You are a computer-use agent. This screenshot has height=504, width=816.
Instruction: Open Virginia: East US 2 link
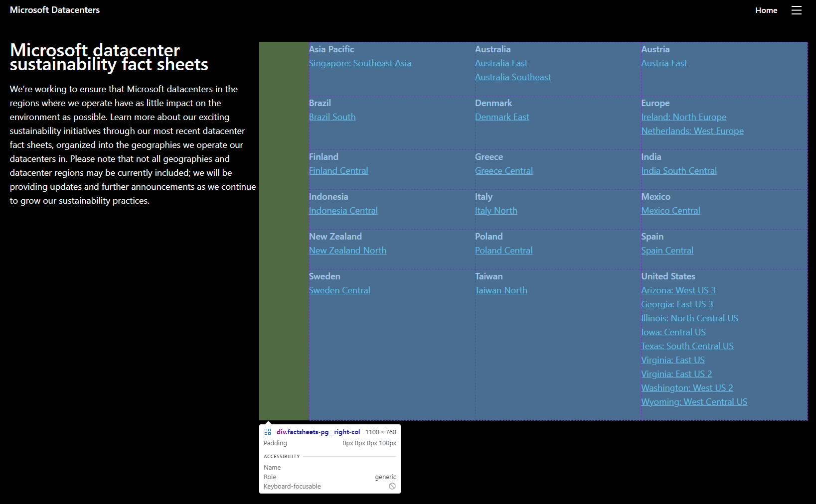[x=676, y=374]
